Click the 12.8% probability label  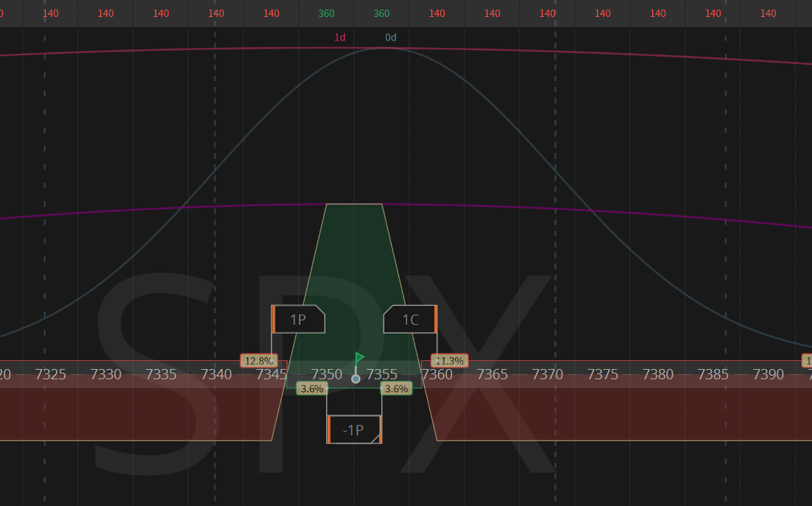click(258, 360)
